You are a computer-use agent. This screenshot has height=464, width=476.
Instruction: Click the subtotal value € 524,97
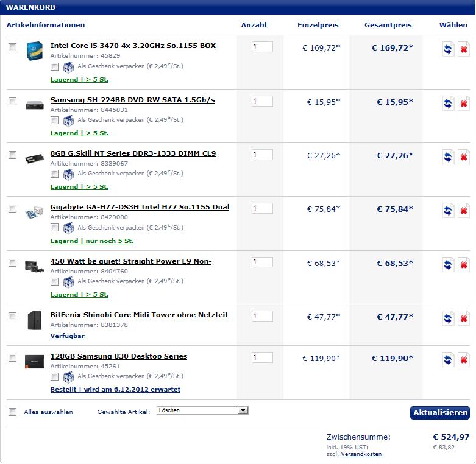click(x=451, y=437)
